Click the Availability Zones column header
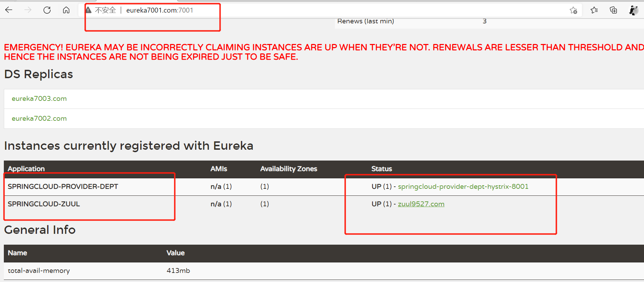 pyautogui.click(x=289, y=169)
